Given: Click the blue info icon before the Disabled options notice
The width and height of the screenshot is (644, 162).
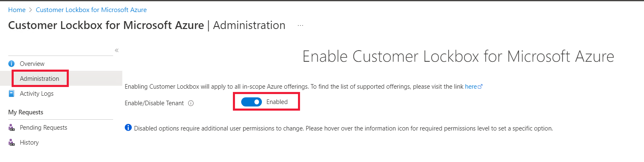Looking at the screenshot, I should (128, 128).
